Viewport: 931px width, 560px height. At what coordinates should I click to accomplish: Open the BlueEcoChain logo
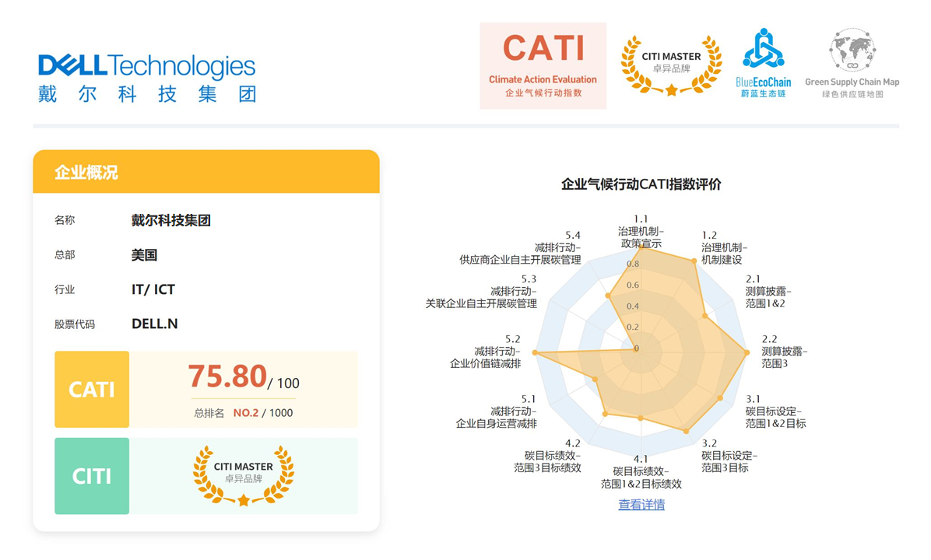(763, 63)
